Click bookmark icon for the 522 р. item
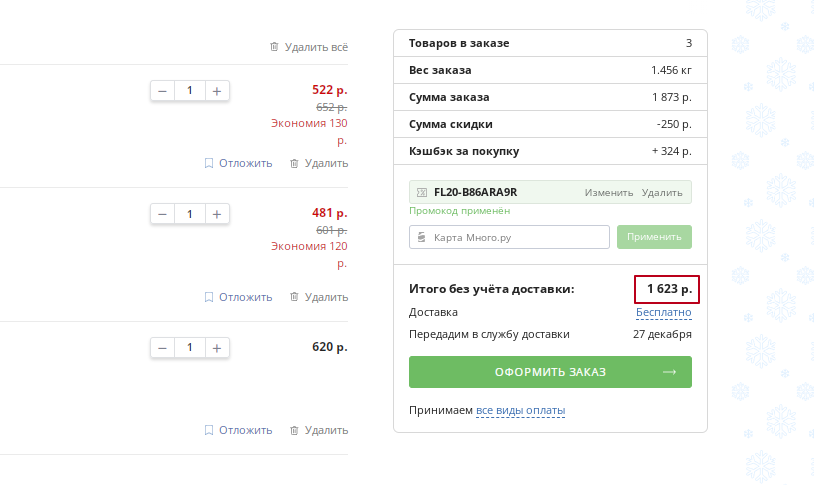This screenshot has width=814, height=485. 209,163
